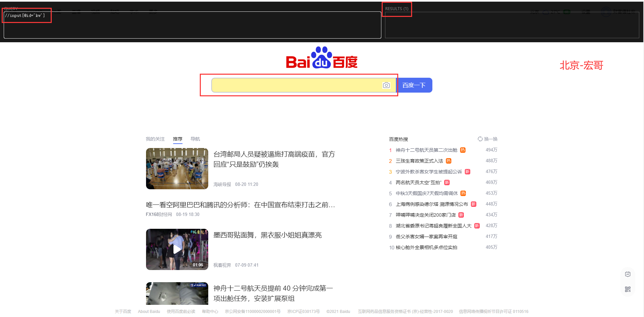The width and height of the screenshot is (644, 317).
Task: Play the 墨西哥贴面舞 video via play icon
Action: 177,249
